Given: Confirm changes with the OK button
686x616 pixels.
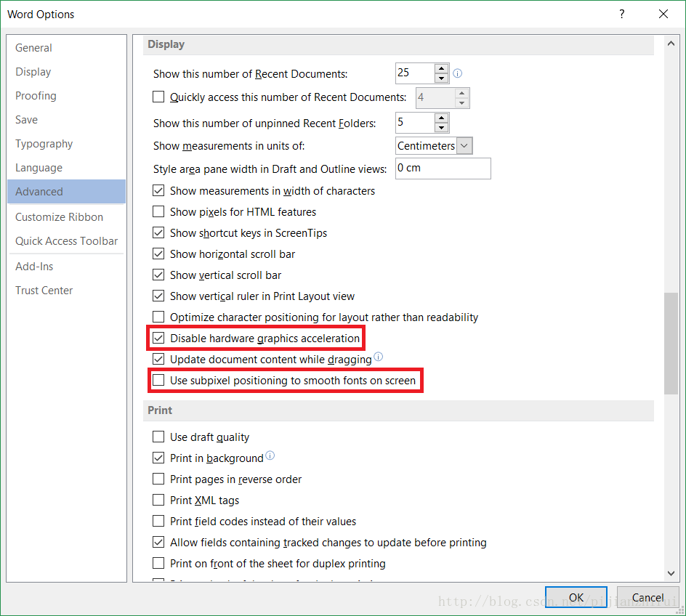Looking at the screenshot, I should tap(576, 598).
